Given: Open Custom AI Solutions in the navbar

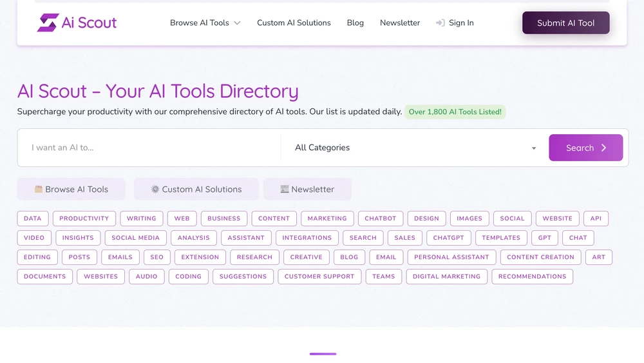Looking at the screenshot, I should click(294, 23).
